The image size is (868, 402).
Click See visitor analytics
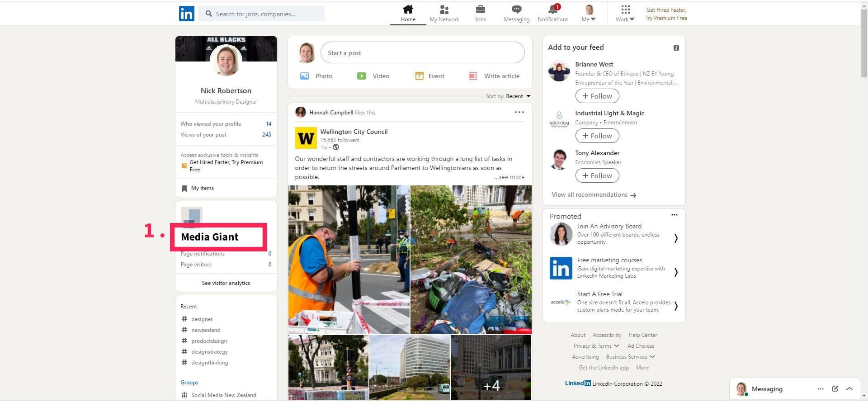226,283
